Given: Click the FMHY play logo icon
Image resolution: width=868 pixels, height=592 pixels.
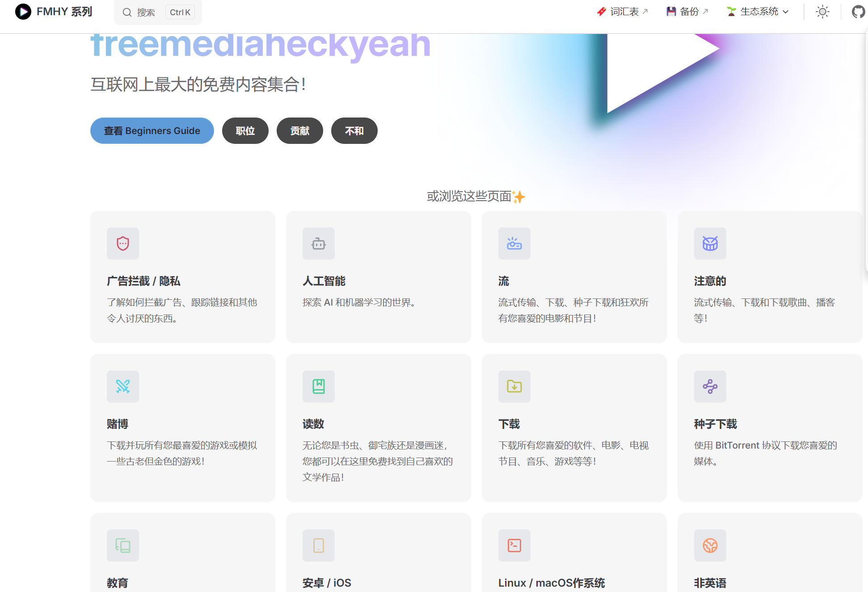Looking at the screenshot, I should pyautogui.click(x=23, y=12).
